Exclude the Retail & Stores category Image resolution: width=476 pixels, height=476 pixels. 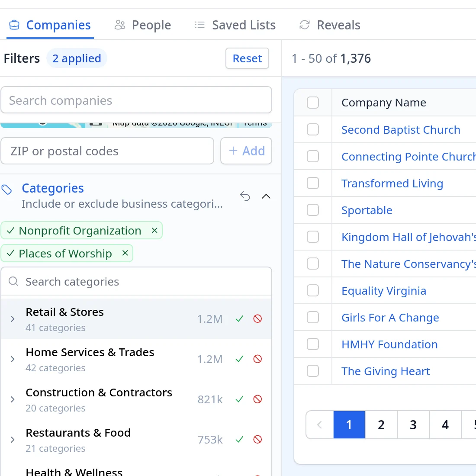(x=257, y=319)
